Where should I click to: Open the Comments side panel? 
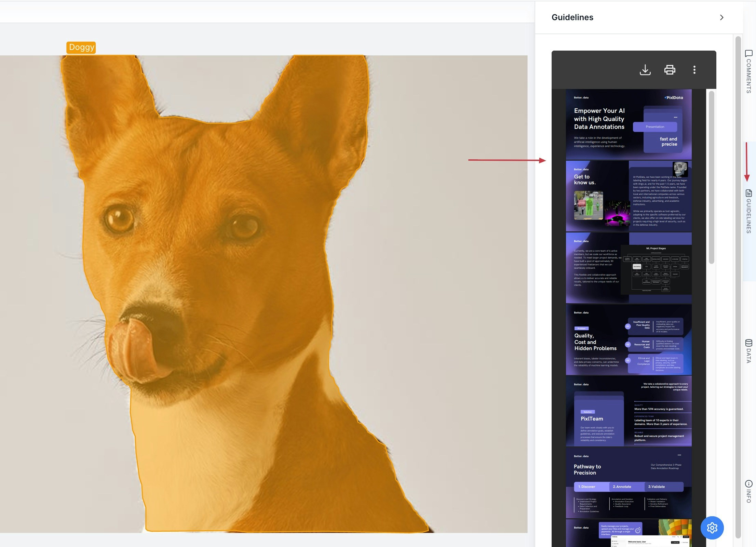tap(748, 72)
